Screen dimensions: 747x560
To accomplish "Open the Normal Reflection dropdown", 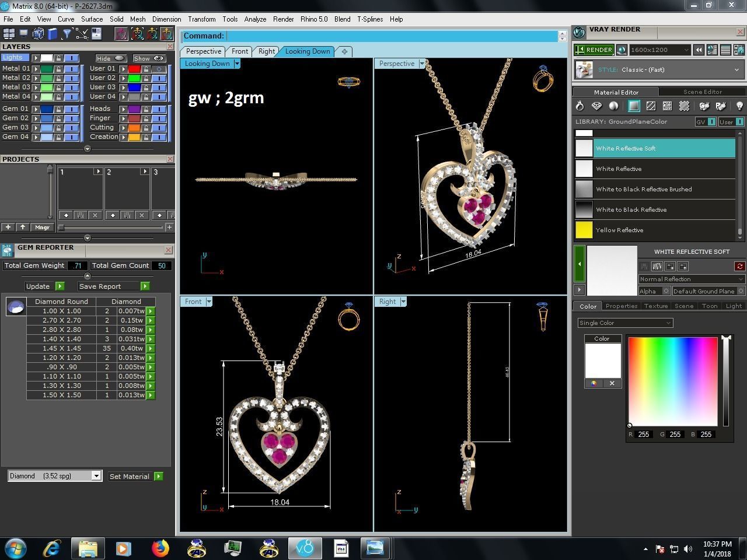I will coord(692,279).
